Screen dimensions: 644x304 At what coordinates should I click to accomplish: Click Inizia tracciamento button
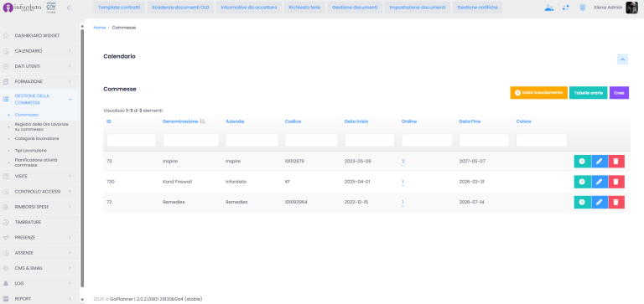pos(539,93)
